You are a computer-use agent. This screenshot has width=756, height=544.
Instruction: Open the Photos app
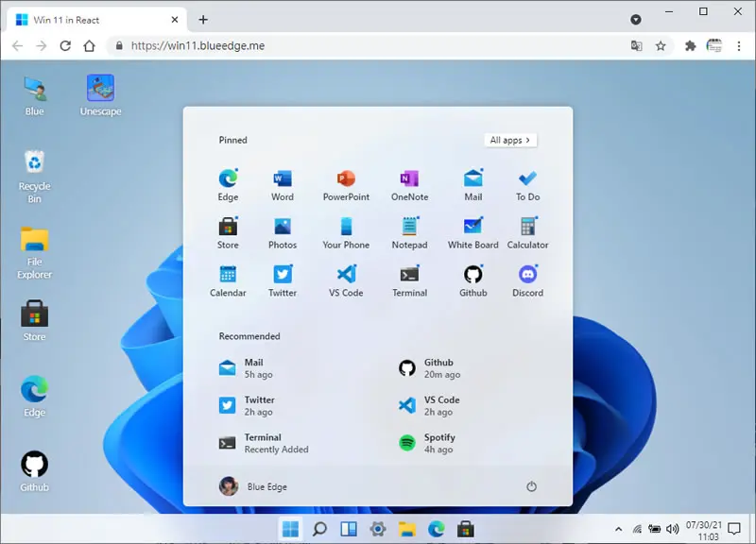(283, 232)
